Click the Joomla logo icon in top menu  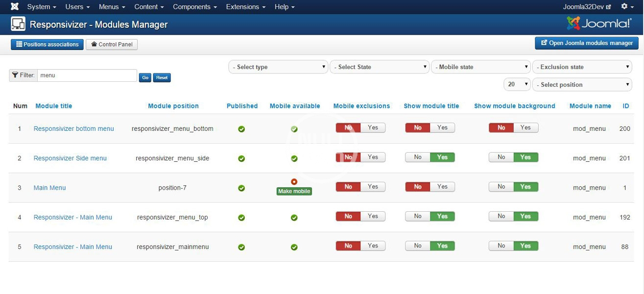15,7
